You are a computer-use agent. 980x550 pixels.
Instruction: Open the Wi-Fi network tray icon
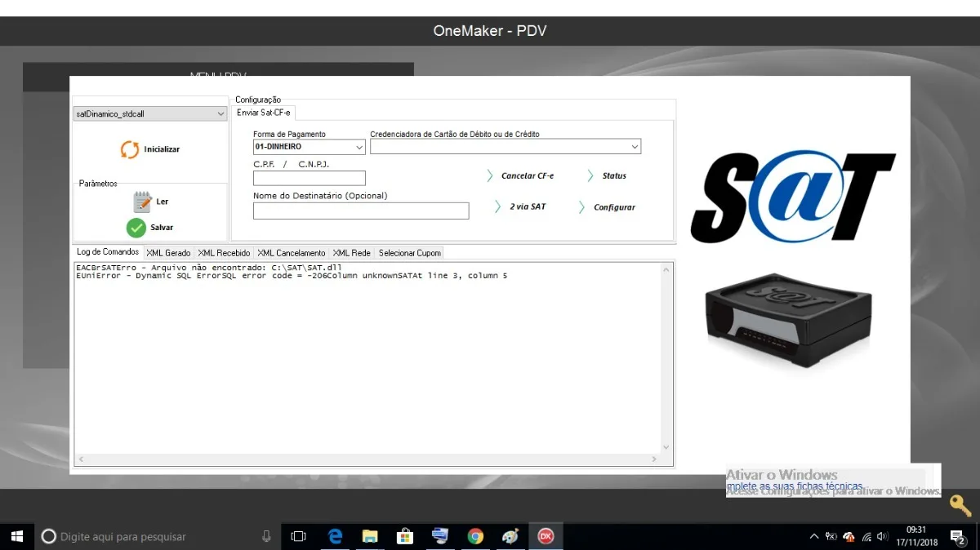pyautogui.click(x=866, y=536)
